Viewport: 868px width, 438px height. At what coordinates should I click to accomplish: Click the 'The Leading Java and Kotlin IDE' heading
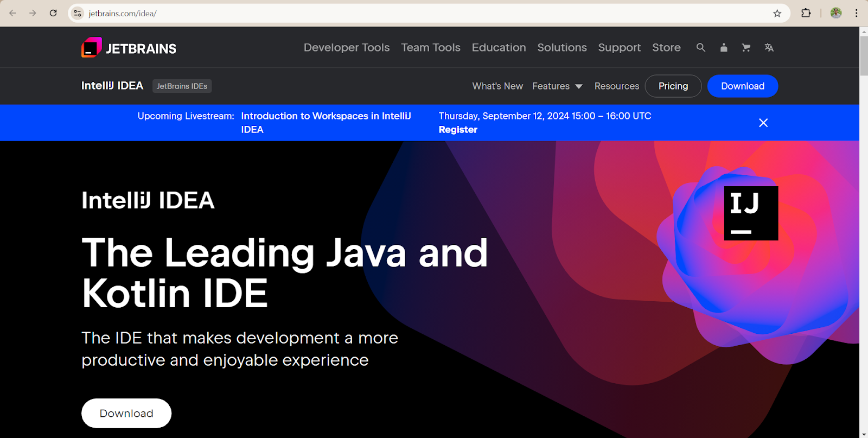pos(285,273)
